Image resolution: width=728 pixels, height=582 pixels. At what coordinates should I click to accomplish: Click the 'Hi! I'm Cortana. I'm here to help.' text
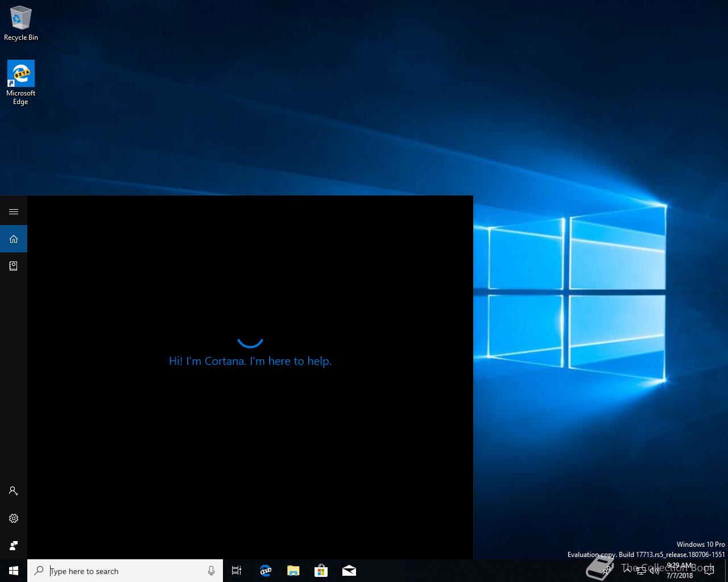250,361
